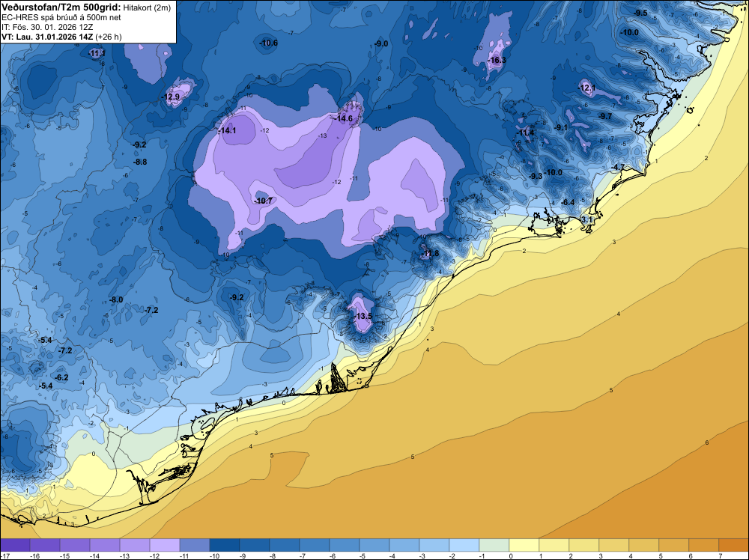The height and width of the screenshot is (560, 749).
Task: Click the temperature value "-11.4"
Action: coord(526,133)
